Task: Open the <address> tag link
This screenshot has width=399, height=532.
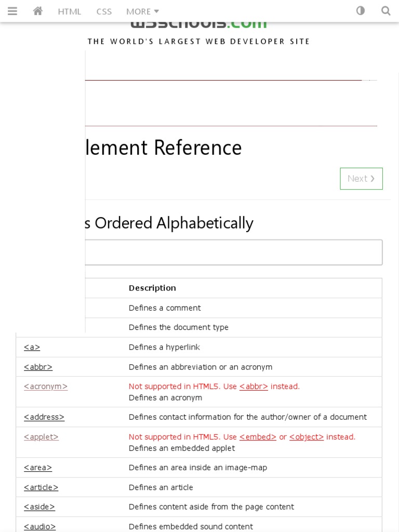Action: 44,417
